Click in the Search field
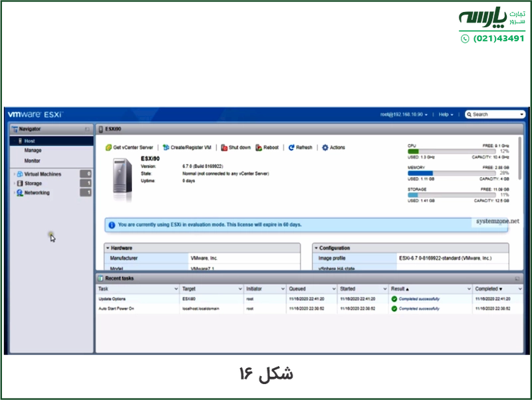The height and width of the screenshot is (400, 532). pos(495,114)
